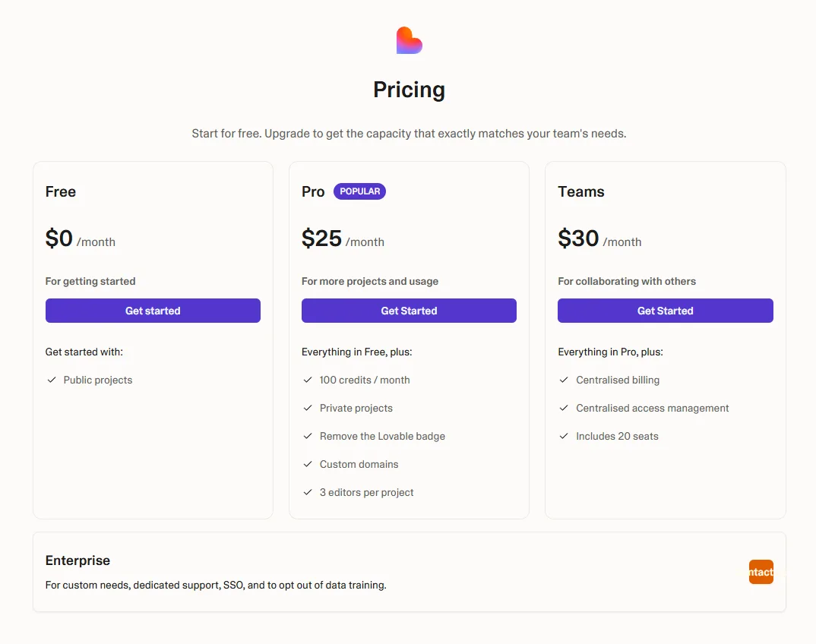Click the POPULAR badge next to Pro
The image size is (816, 644).
359,191
